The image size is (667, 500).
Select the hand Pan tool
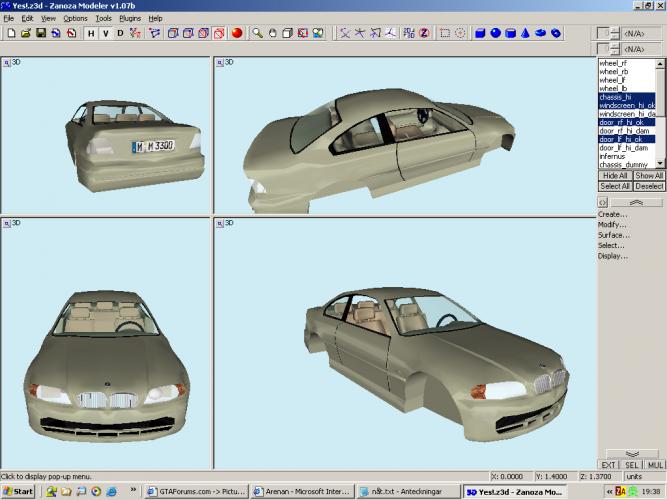point(272,33)
